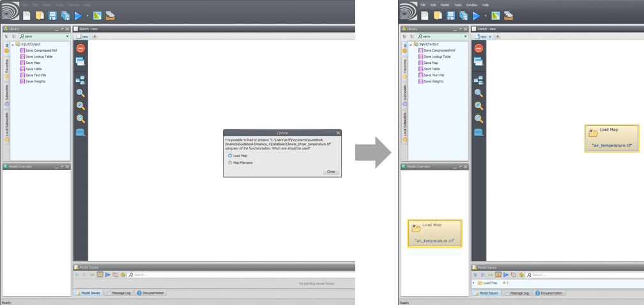Click the plus button to add a sketch tab in left window
Image resolution: width=644 pixels, height=305 pixels.
click(95, 36)
